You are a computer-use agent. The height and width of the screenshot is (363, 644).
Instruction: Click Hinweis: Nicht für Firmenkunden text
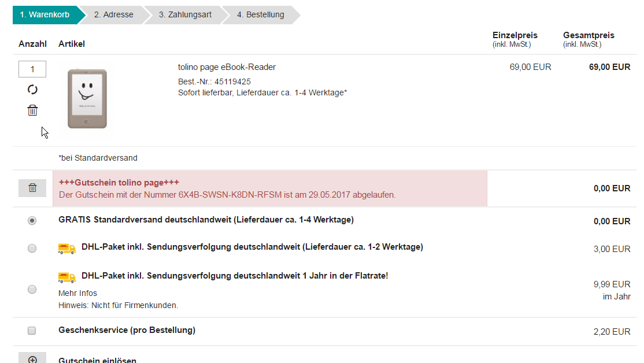(x=119, y=306)
